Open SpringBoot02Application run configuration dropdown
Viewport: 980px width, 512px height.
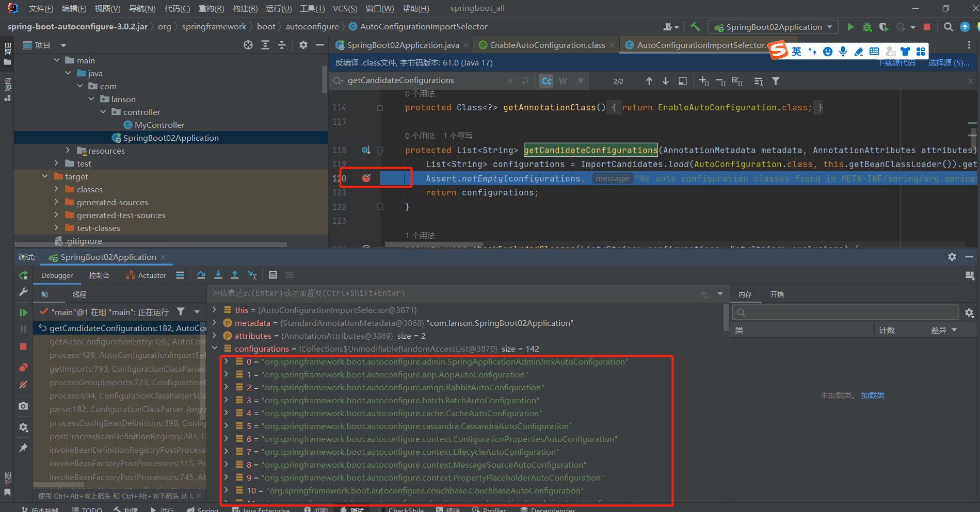pos(773,27)
